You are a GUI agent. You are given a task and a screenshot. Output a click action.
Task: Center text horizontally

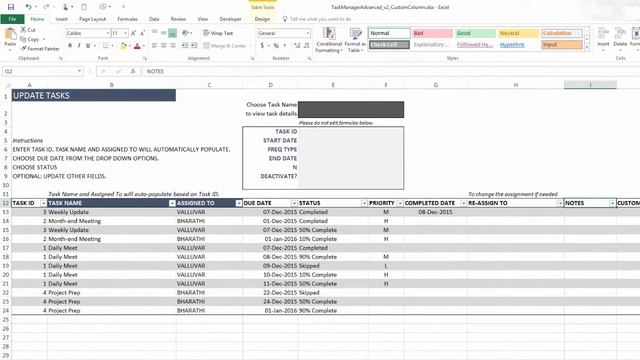(x=163, y=45)
